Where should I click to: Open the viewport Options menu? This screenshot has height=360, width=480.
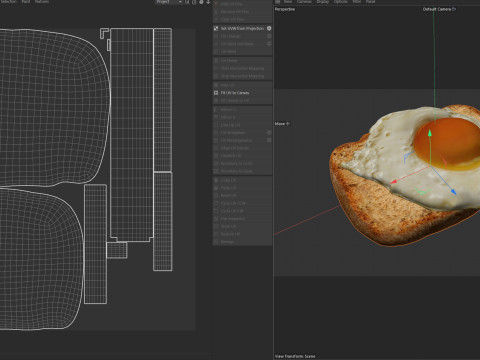coord(341,2)
